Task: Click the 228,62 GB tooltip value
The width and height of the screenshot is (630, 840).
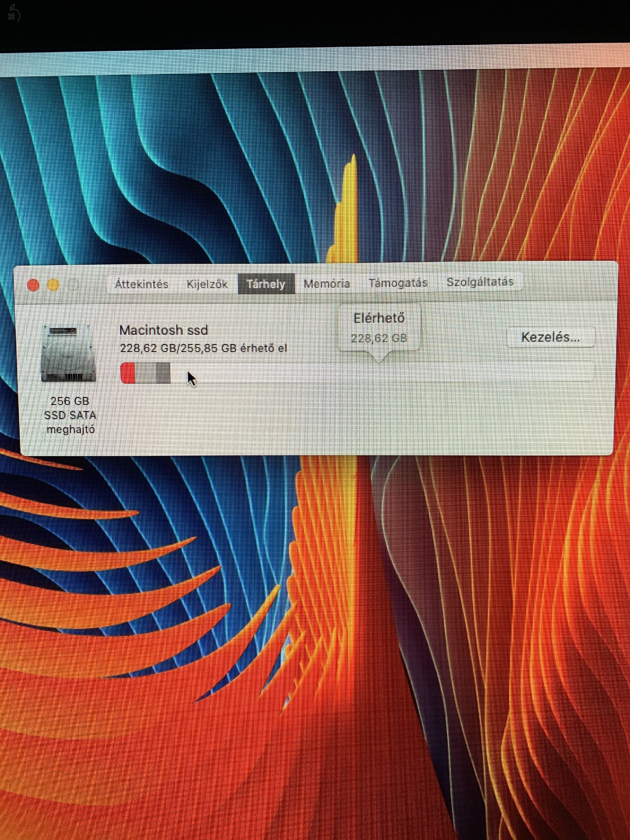Action: [x=379, y=338]
